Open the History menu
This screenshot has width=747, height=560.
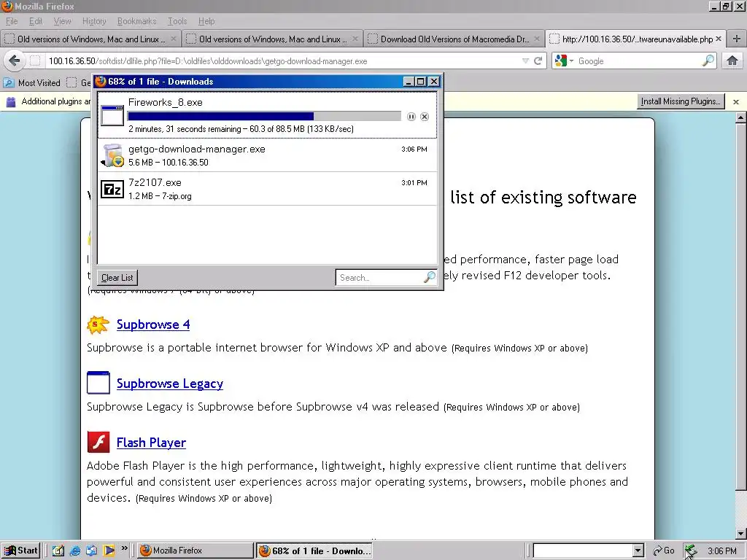[x=94, y=21]
